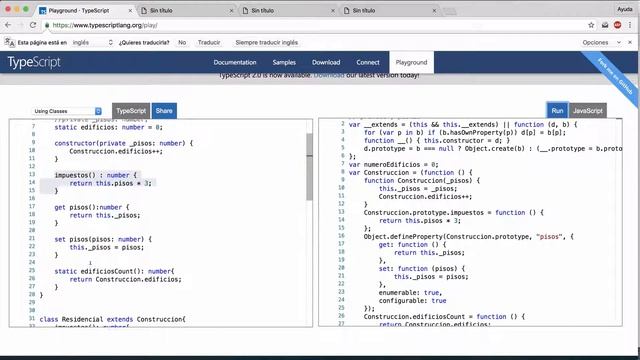The width and height of the screenshot is (640, 360).
Task: Click the red adblock extension icon
Action: 618,25
